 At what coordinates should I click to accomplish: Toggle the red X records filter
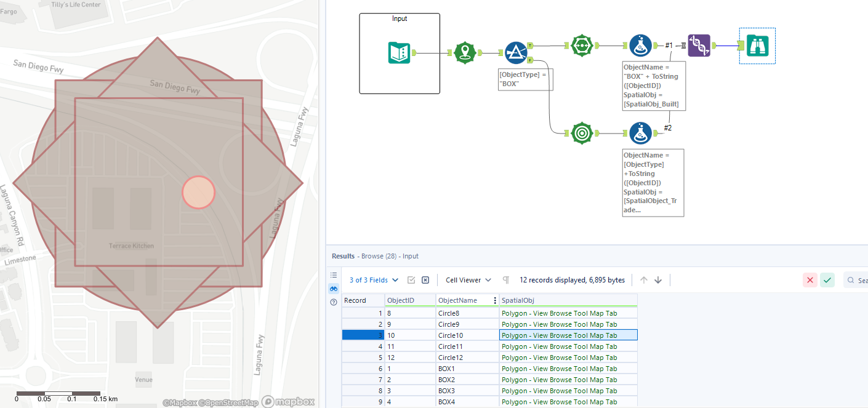tap(810, 280)
